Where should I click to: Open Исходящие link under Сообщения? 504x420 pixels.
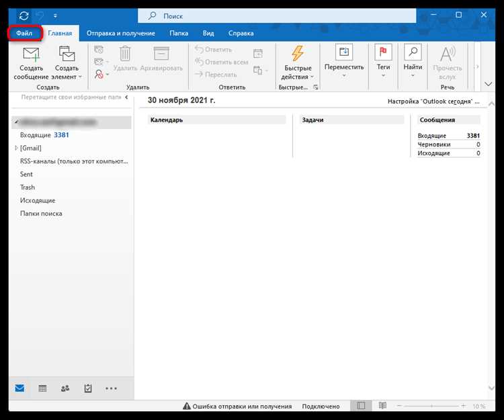pos(433,153)
